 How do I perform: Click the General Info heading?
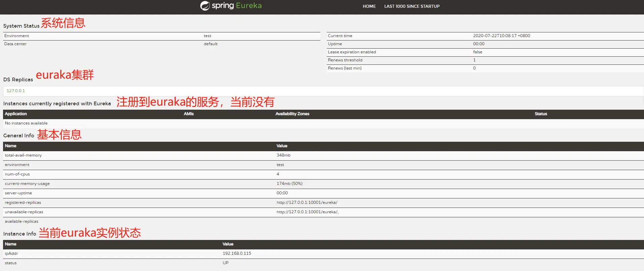pyautogui.click(x=19, y=136)
